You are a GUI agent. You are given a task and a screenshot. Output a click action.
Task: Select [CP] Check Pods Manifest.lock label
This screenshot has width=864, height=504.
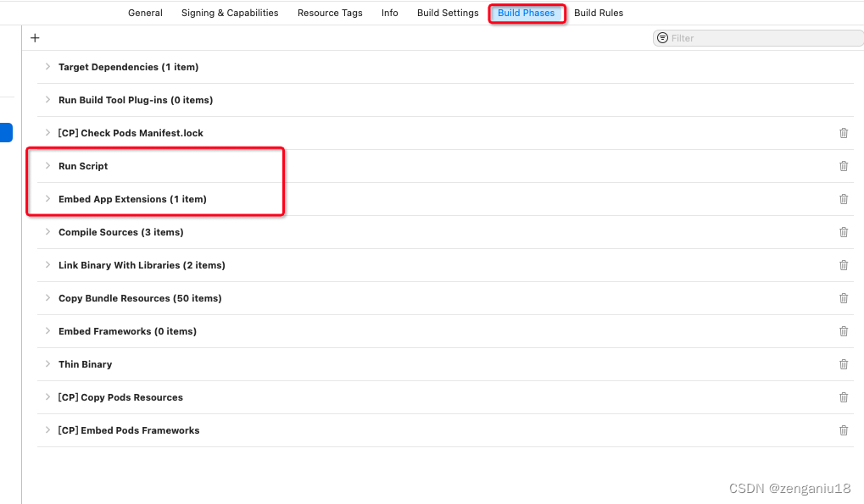(131, 133)
